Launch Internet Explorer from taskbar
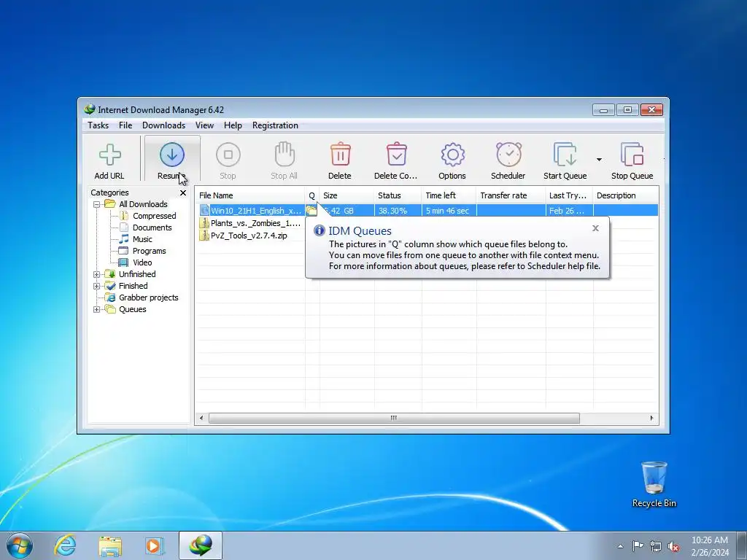The width and height of the screenshot is (747, 560). pyautogui.click(x=65, y=545)
